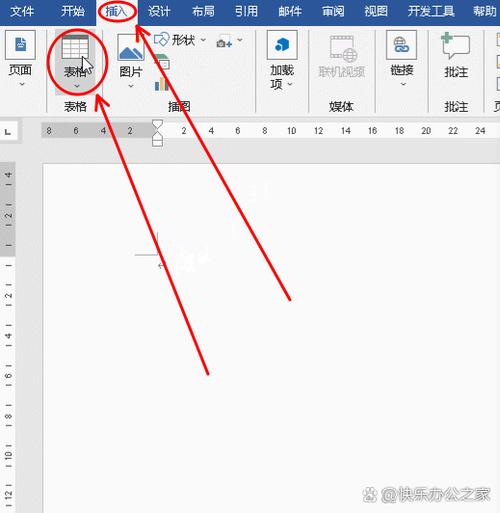The height and width of the screenshot is (513, 500).
Task: Expand the 表格 dropdown chevron
Action: tap(77, 86)
